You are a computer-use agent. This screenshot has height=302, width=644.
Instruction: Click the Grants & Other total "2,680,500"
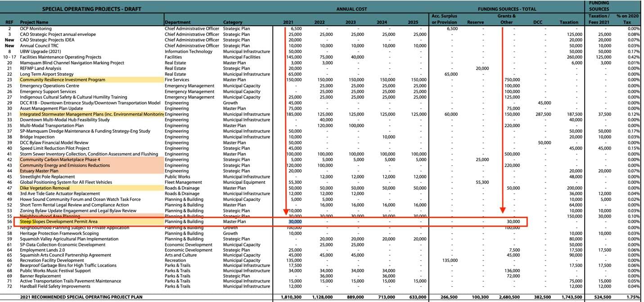(x=509, y=297)
